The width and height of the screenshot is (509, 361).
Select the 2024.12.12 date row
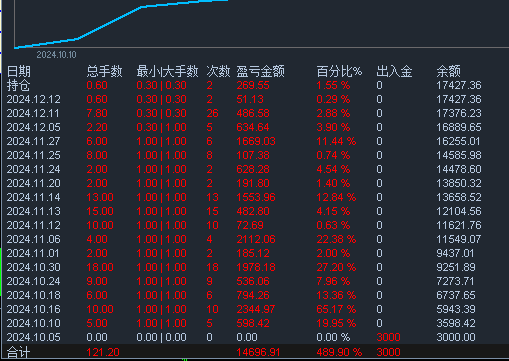coord(255,99)
